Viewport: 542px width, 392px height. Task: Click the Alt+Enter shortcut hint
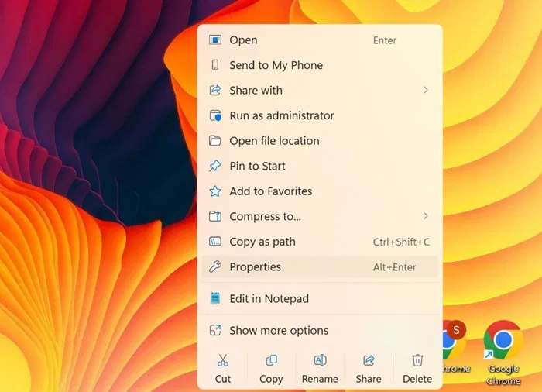pos(394,267)
